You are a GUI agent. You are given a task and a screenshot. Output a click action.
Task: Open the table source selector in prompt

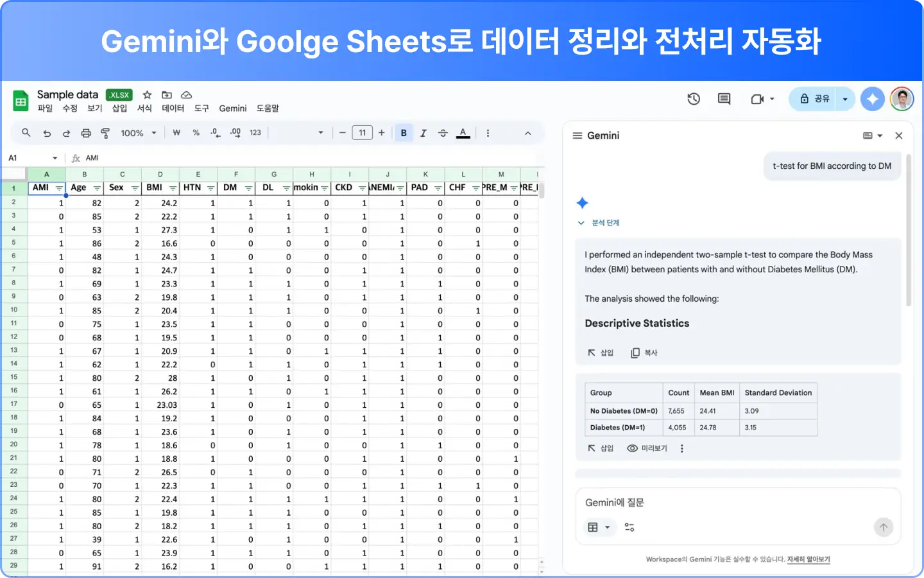coord(599,527)
